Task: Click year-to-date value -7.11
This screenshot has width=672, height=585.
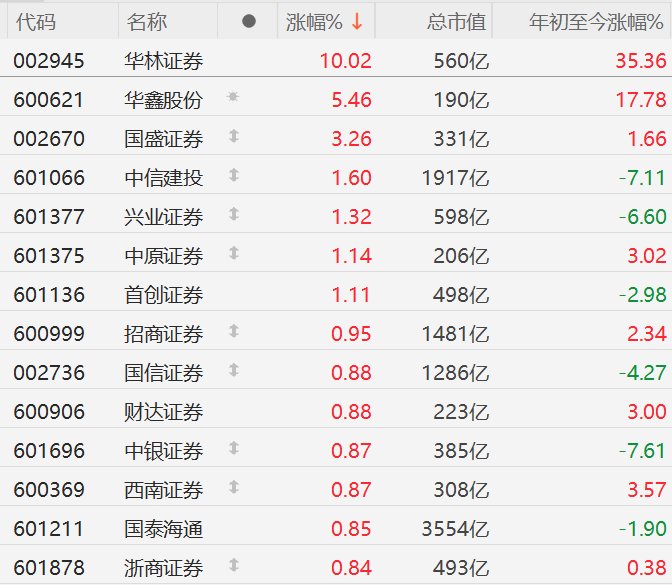Action: (642, 178)
